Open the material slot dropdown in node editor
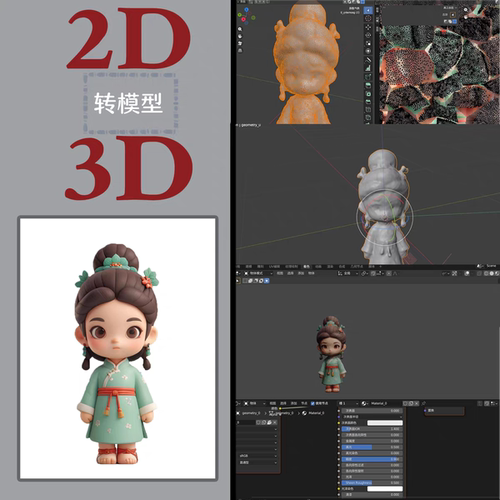The image size is (500, 500). pos(348,403)
